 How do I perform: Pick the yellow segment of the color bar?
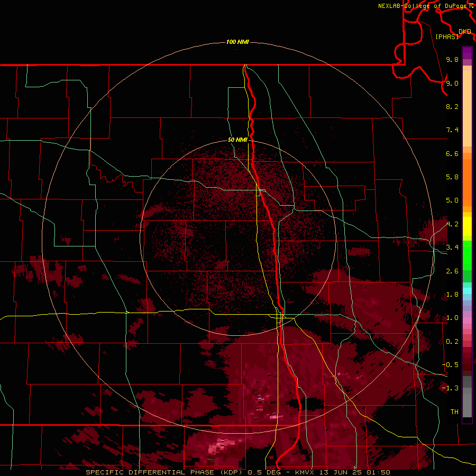pyautogui.click(x=467, y=226)
